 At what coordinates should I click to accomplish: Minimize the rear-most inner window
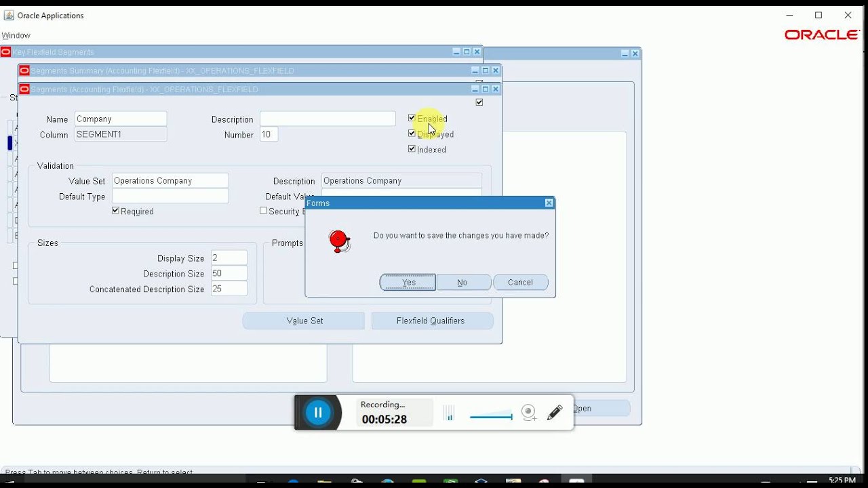click(625, 54)
